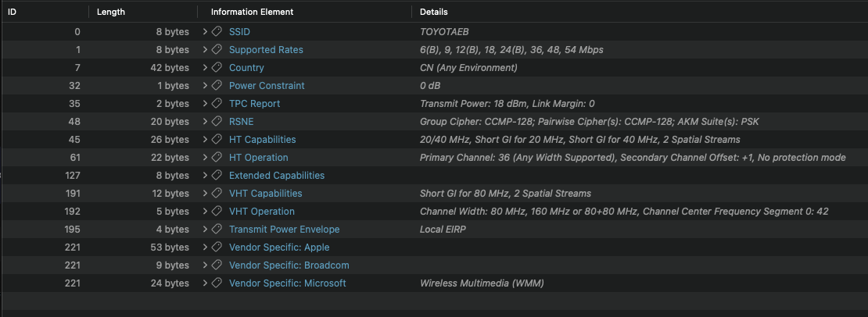The image size is (868, 317).
Task: Expand the Extended Capabilities row
Action: [x=205, y=176]
